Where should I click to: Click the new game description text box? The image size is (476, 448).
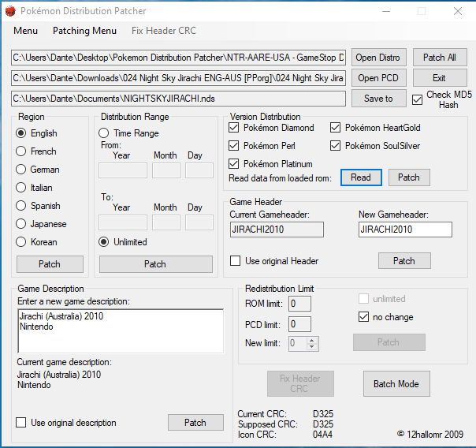pos(121,331)
